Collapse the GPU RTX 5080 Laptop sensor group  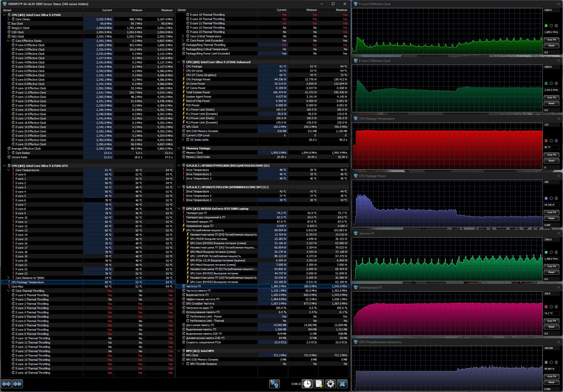click(x=179, y=209)
